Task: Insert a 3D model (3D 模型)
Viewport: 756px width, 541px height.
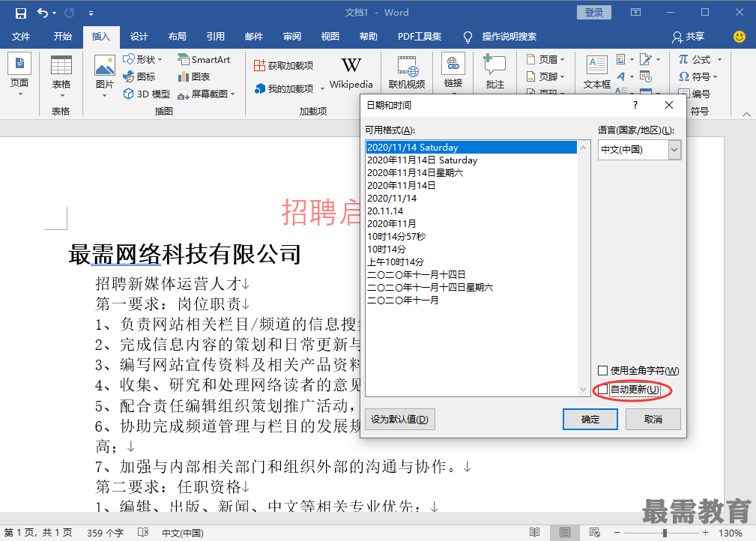Action: click(147, 94)
